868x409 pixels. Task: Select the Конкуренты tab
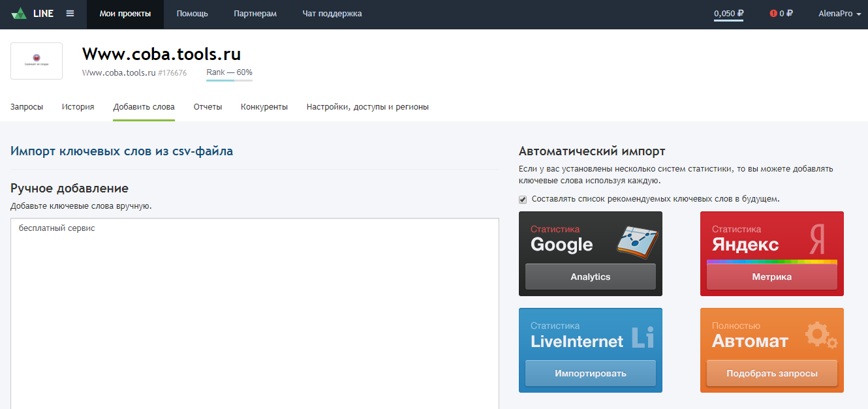pyautogui.click(x=264, y=106)
